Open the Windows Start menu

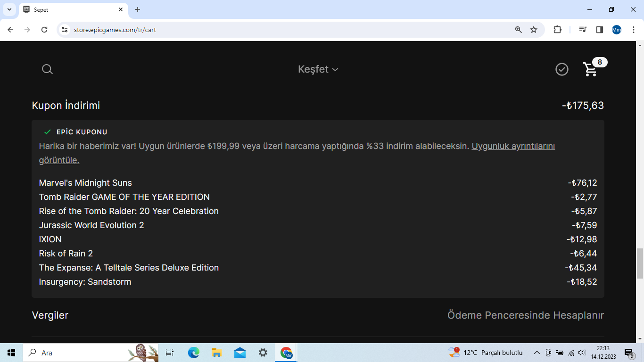[11, 353]
